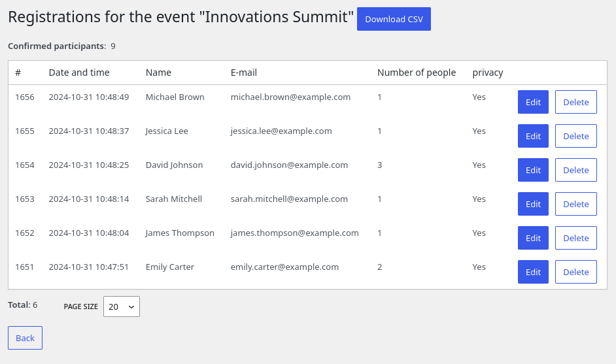
Task: Click the Date and time column header
Action: coord(79,73)
